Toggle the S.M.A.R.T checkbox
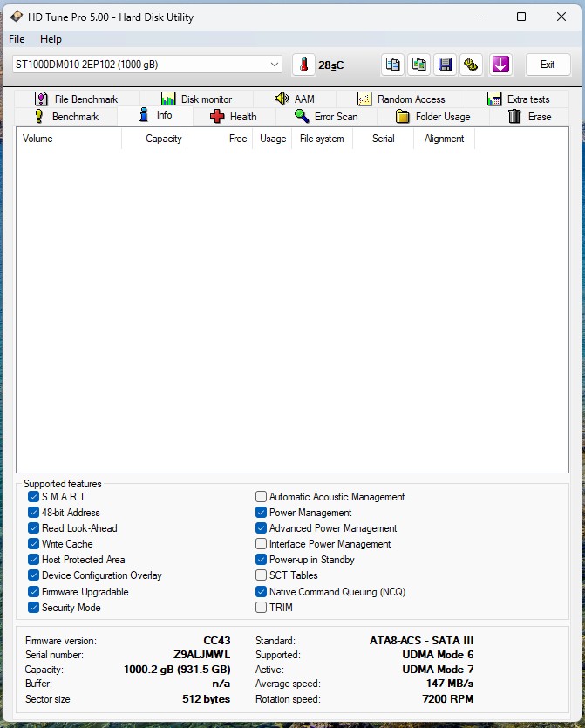 [33, 497]
